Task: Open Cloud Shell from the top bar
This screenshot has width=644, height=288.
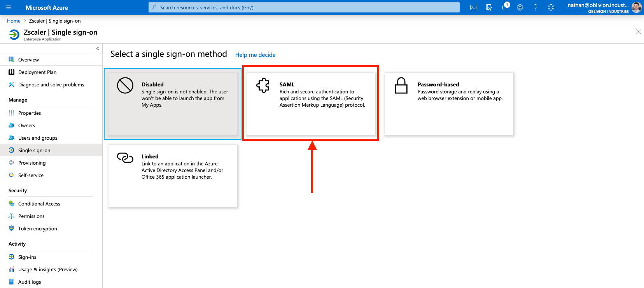Action: point(473,7)
